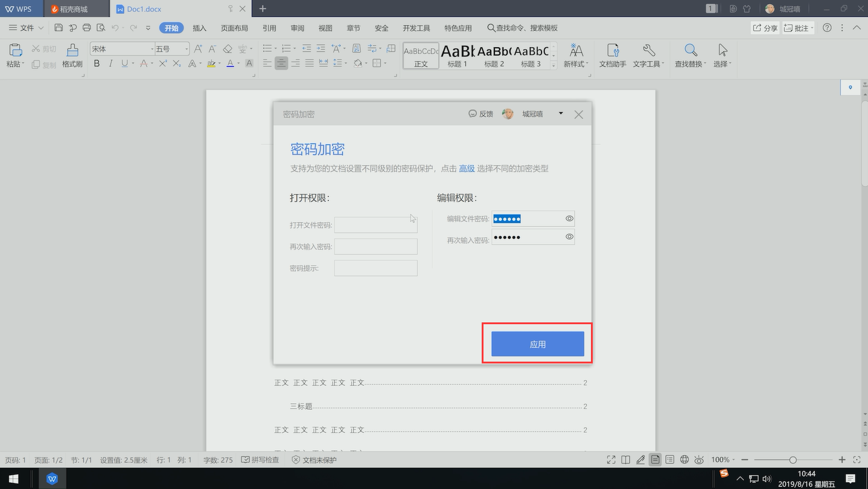Viewport: 868px width, 489px height.
Task: Switch to the 插入 ribbon tab
Action: tap(199, 28)
